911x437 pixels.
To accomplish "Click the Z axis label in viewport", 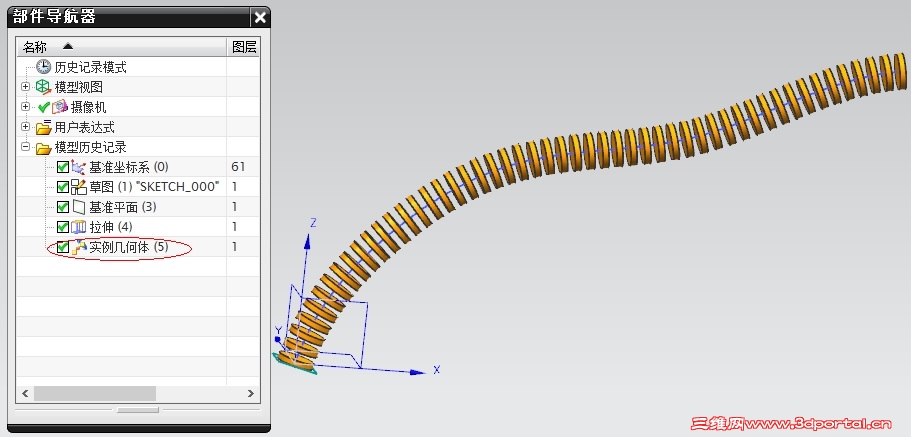I will click(313, 223).
